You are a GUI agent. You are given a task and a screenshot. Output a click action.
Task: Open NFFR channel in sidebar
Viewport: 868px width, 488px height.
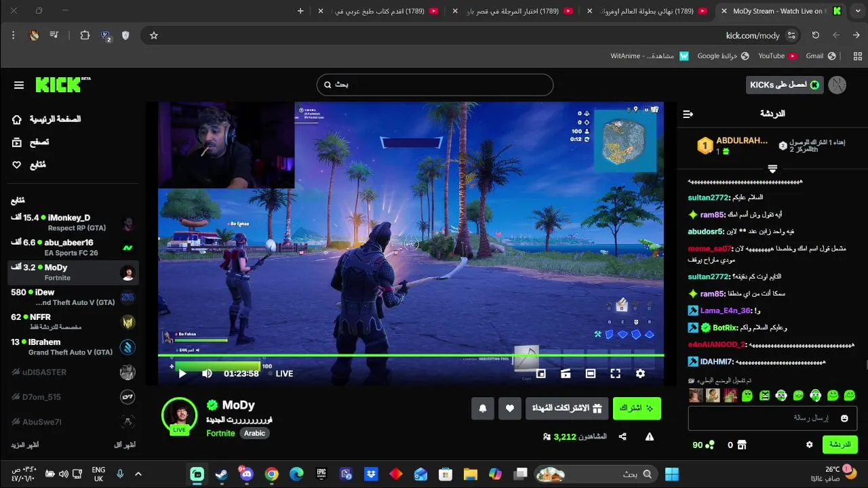(73, 322)
